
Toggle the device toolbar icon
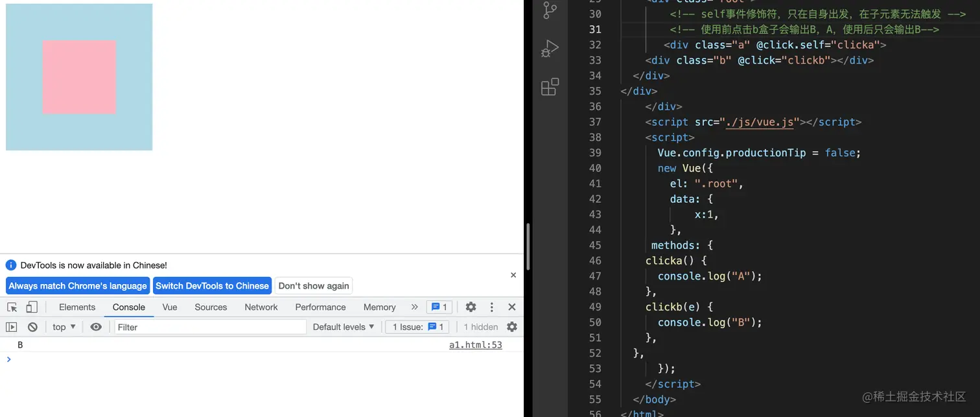(32, 307)
